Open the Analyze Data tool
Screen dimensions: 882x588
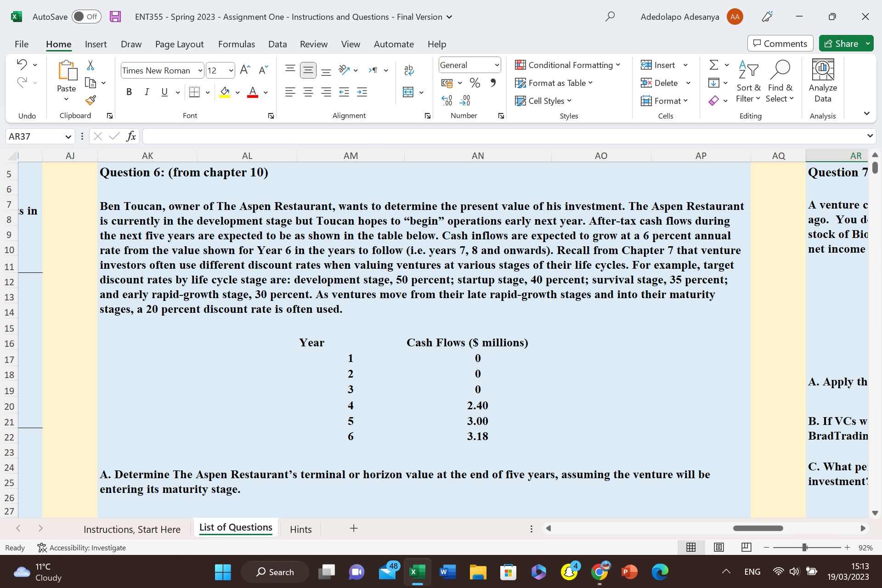(x=822, y=81)
